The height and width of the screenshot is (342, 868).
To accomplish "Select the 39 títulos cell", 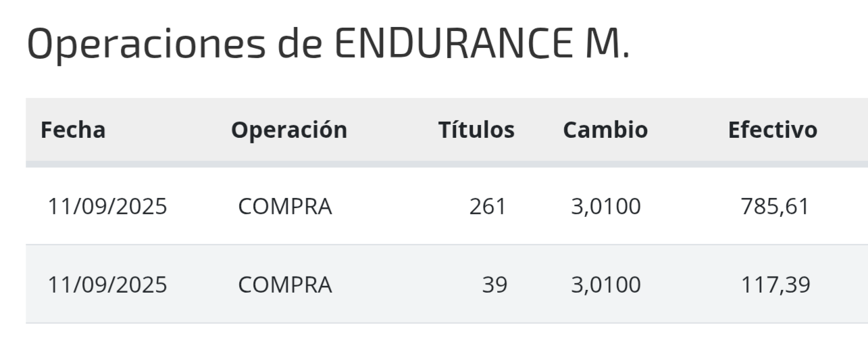I will point(494,285).
